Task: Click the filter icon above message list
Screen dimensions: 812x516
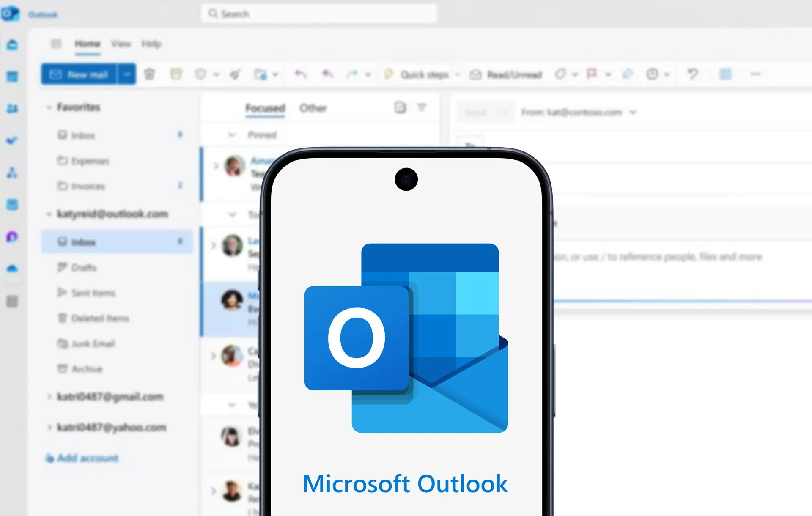Action: 422,107
